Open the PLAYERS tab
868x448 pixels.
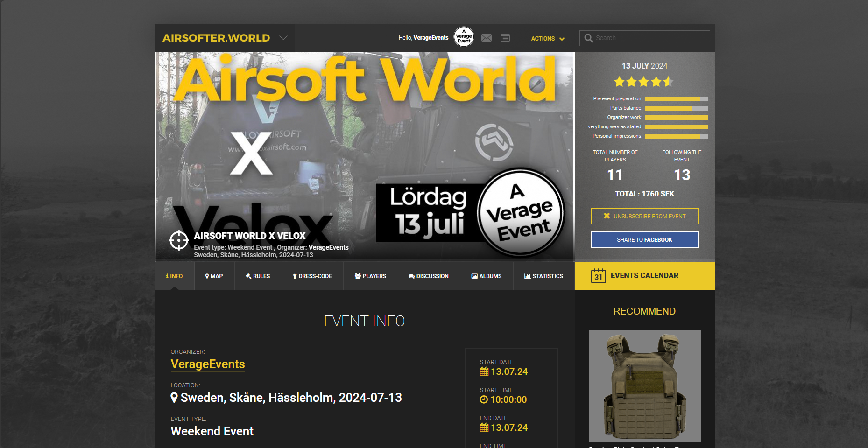pyautogui.click(x=371, y=276)
